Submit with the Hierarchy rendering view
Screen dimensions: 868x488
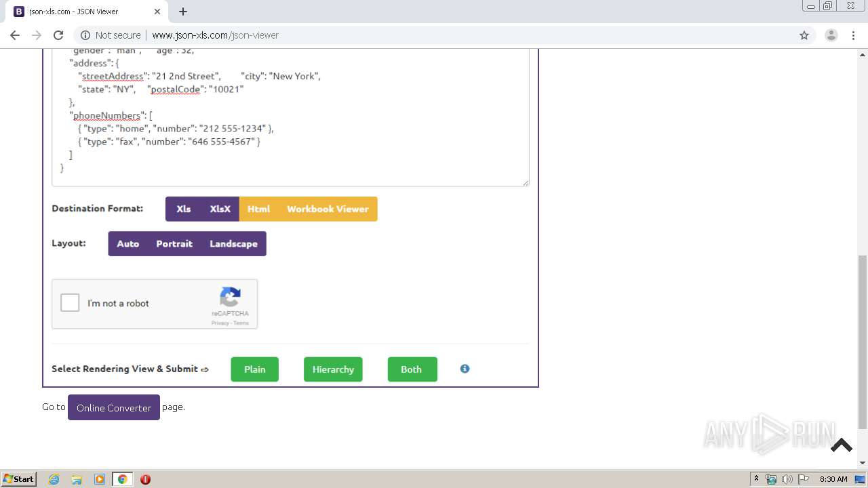pos(333,369)
